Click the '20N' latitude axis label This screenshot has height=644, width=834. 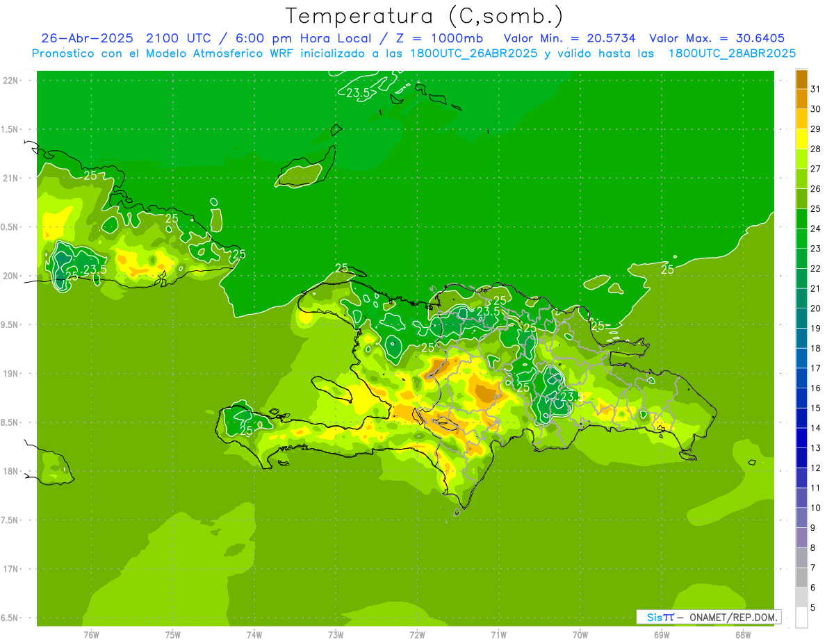coord(10,276)
